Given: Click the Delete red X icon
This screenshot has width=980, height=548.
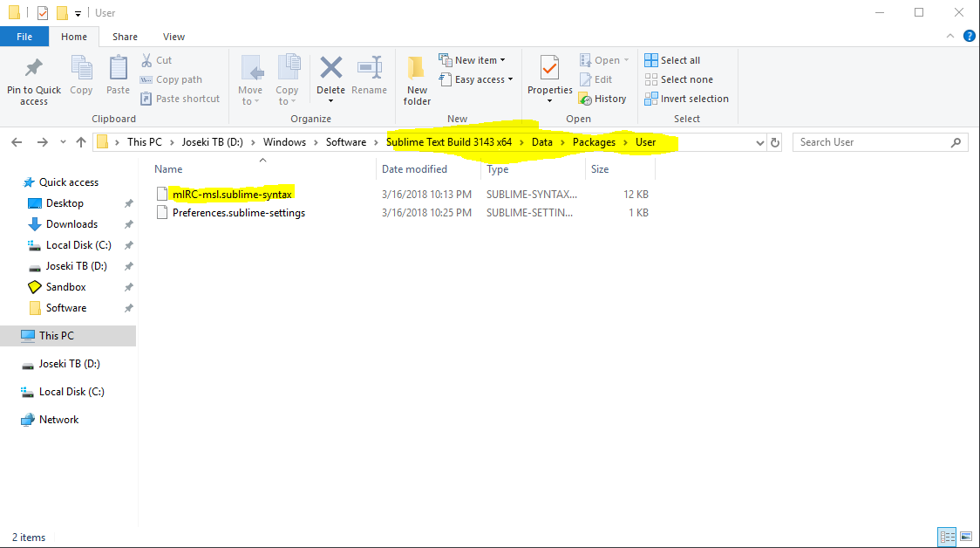Looking at the screenshot, I should click(330, 67).
